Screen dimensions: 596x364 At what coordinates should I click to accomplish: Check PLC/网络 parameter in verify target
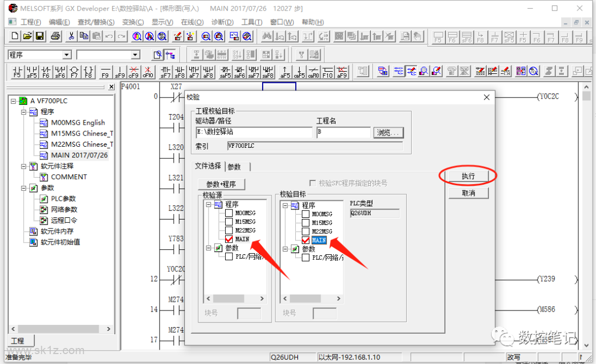[x=306, y=258]
